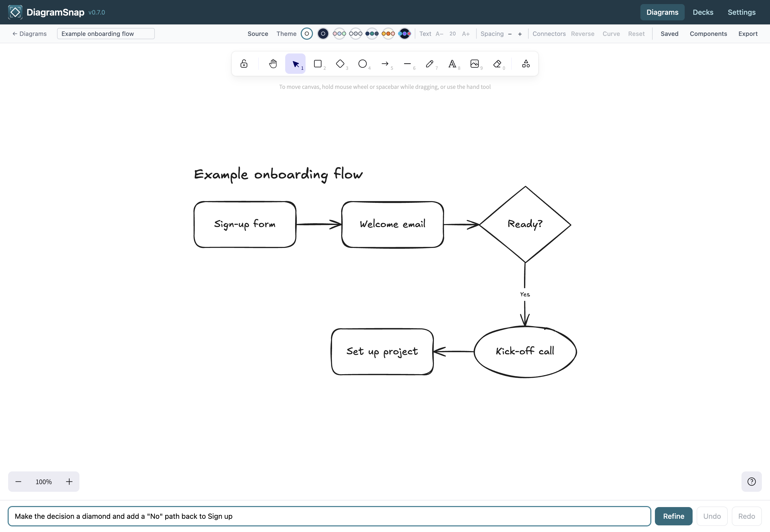Open the Export menu

[x=748, y=34]
